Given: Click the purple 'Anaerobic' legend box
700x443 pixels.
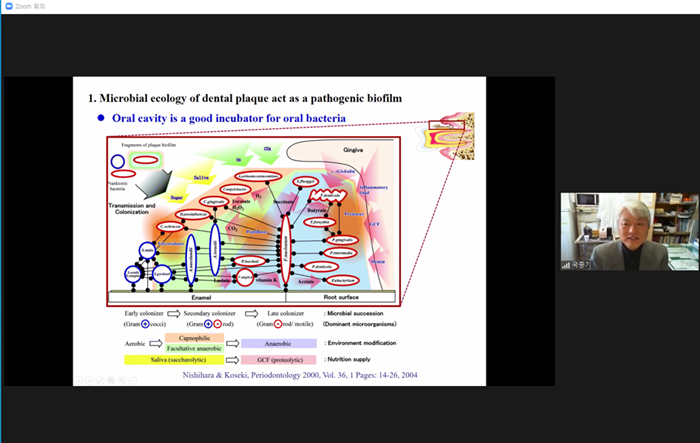Looking at the screenshot, I should pos(279,343).
